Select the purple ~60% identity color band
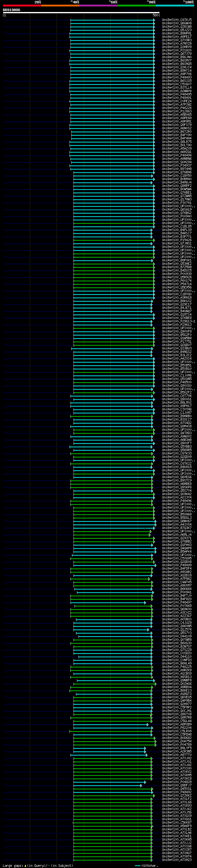Screen dimensions: 197x868 coord(99,6)
